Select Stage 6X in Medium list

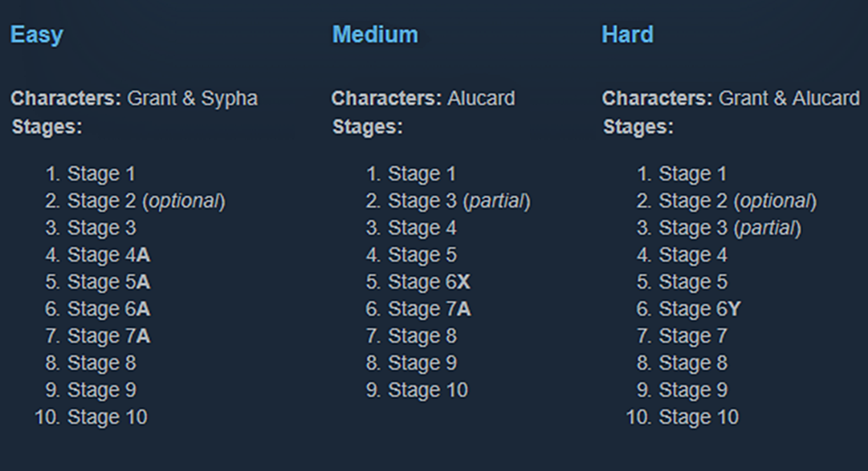point(429,282)
